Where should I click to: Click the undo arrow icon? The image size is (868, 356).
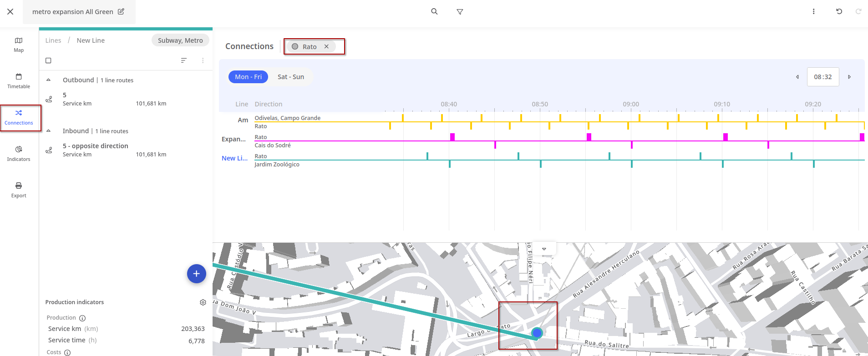[x=839, y=11]
